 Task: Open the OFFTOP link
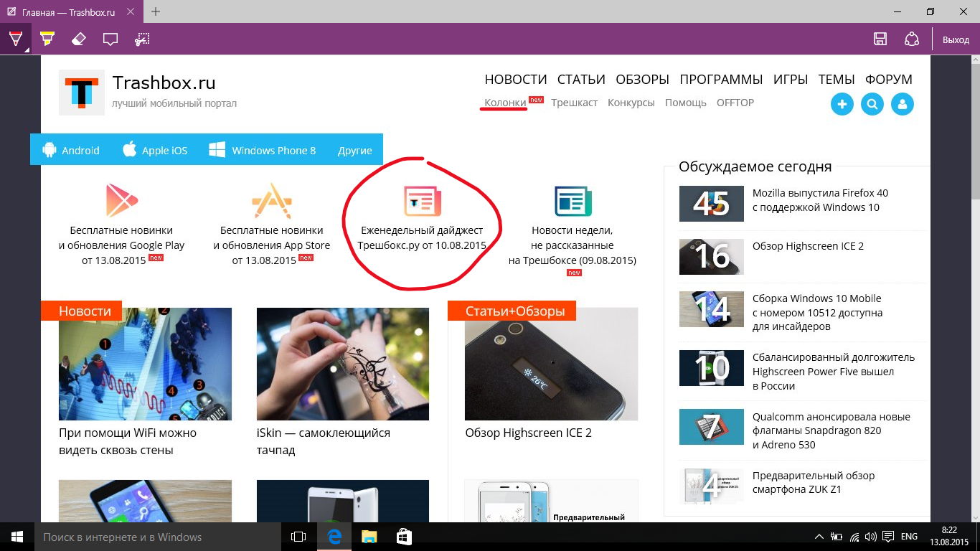pos(735,103)
